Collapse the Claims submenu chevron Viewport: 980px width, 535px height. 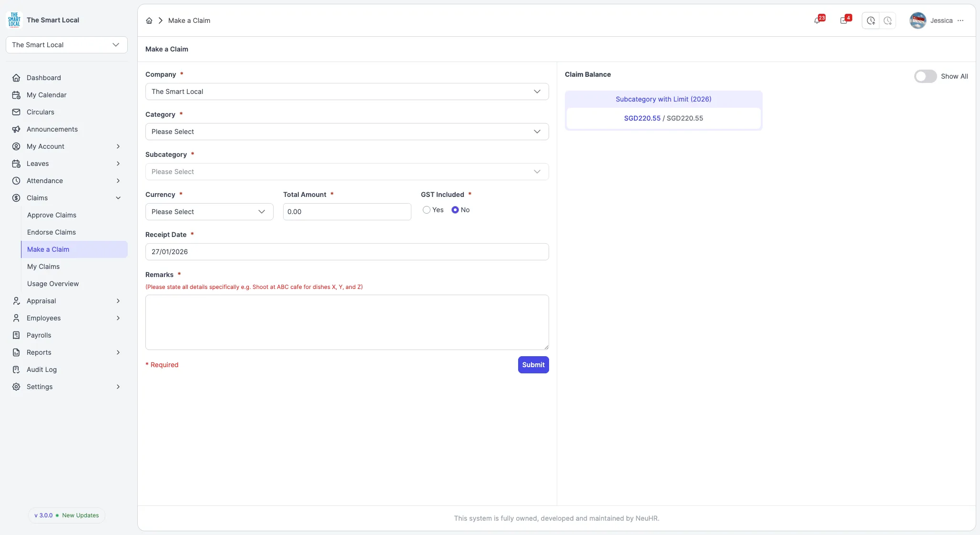click(118, 198)
